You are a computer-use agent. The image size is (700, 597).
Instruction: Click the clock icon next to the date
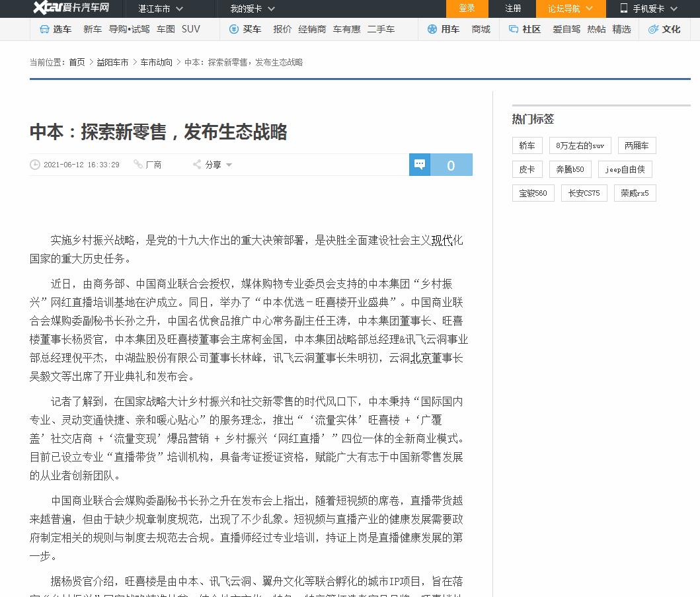coord(35,165)
